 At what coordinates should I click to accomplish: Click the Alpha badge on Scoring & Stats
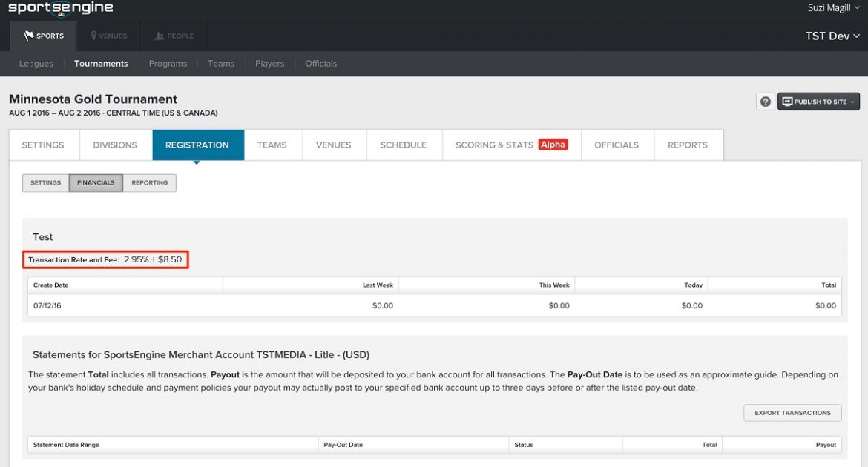click(552, 145)
